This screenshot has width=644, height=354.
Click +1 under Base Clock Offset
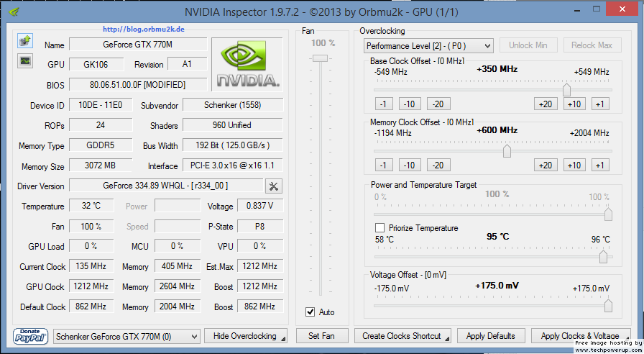pyautogui.click(x=600, y=104)
